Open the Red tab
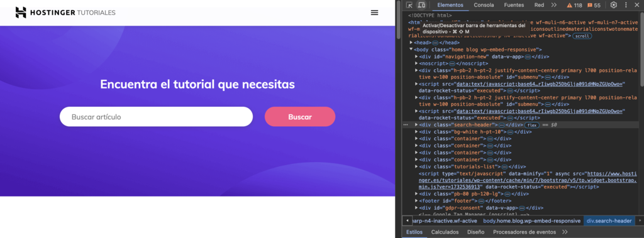Image resolution: width=644 pixels, height=238 pixels. (x=539, y=5)
